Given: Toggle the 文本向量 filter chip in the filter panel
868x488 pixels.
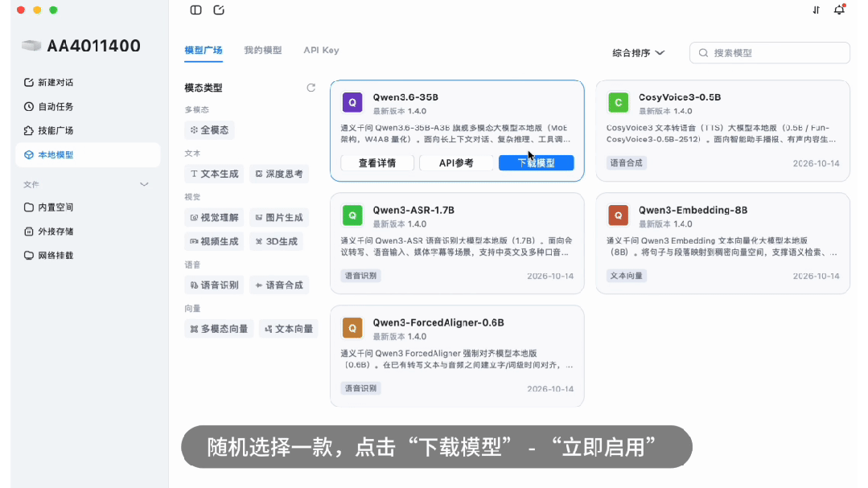Looking at the screenshot, I should 289,329.
